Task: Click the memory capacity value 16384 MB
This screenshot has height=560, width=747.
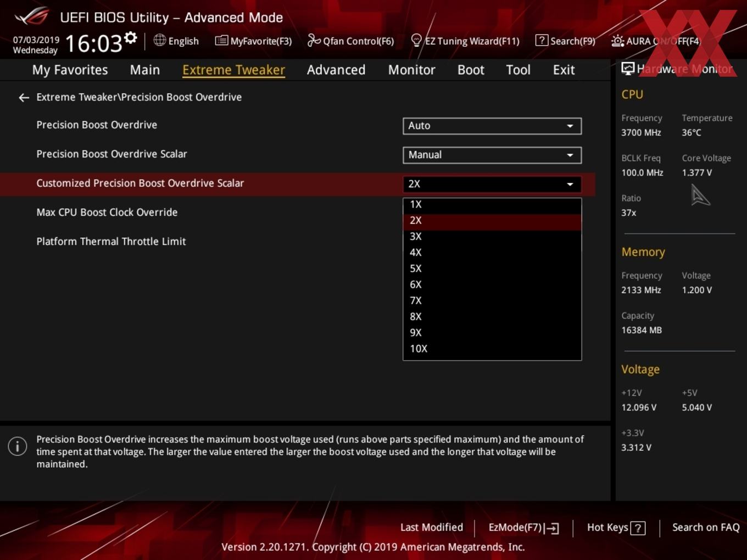Action: [x=642, y=331]
